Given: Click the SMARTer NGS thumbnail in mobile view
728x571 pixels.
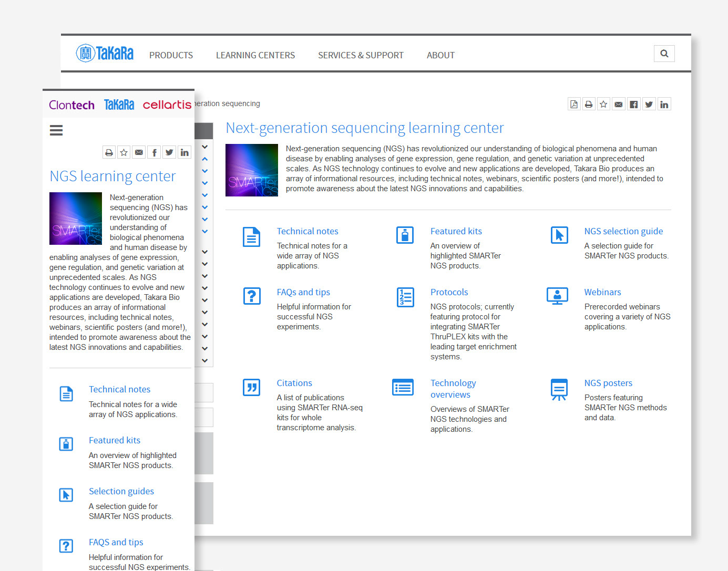Looking at the screenshot, I should [76, 219].
